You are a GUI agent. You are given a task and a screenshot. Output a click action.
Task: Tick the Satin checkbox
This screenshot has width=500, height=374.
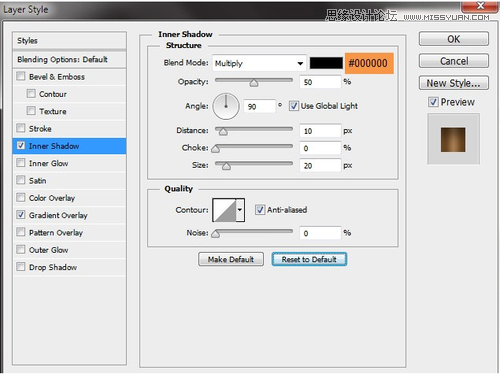pyautogui.click(x=21, y=180)
